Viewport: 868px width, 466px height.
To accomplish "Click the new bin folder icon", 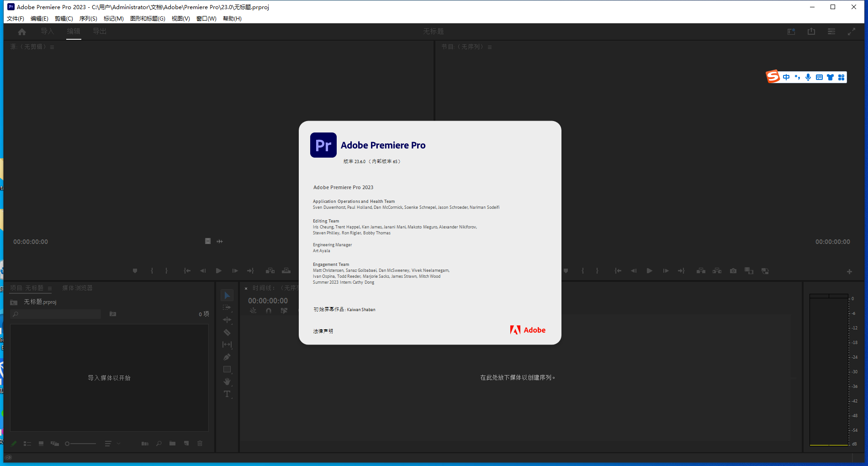I will coord(173,444).
